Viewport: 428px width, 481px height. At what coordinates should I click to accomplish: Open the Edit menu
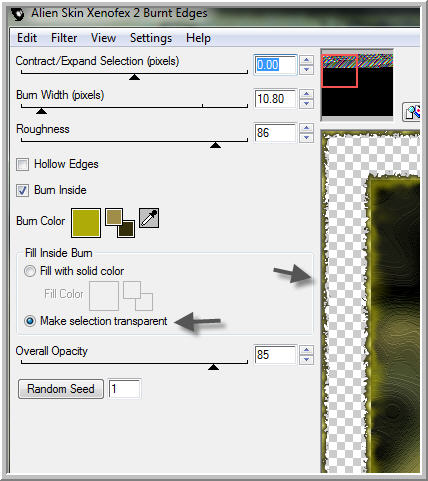pos(27,38)
